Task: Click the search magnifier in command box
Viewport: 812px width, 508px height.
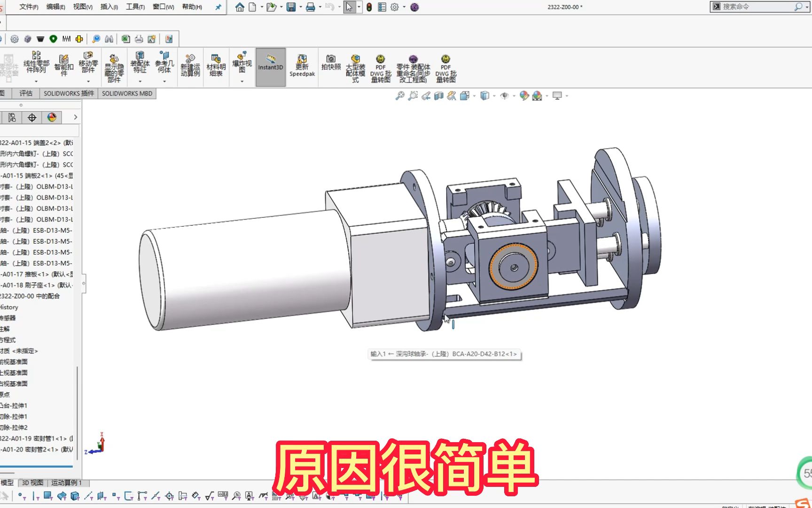Action: point(798,7)
